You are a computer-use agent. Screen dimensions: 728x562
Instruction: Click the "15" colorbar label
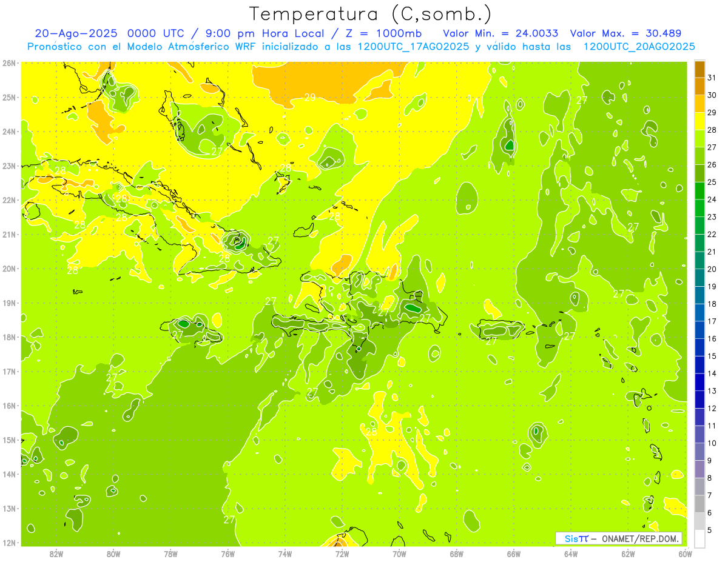[712, 356]
